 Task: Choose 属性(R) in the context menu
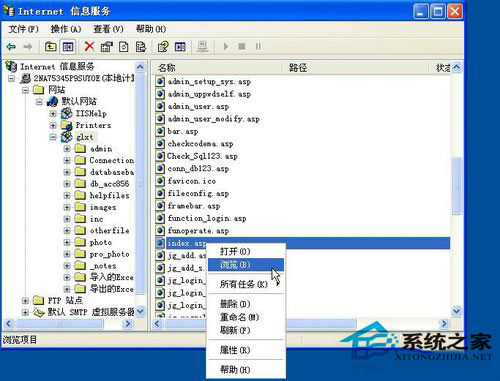point(246,350)
